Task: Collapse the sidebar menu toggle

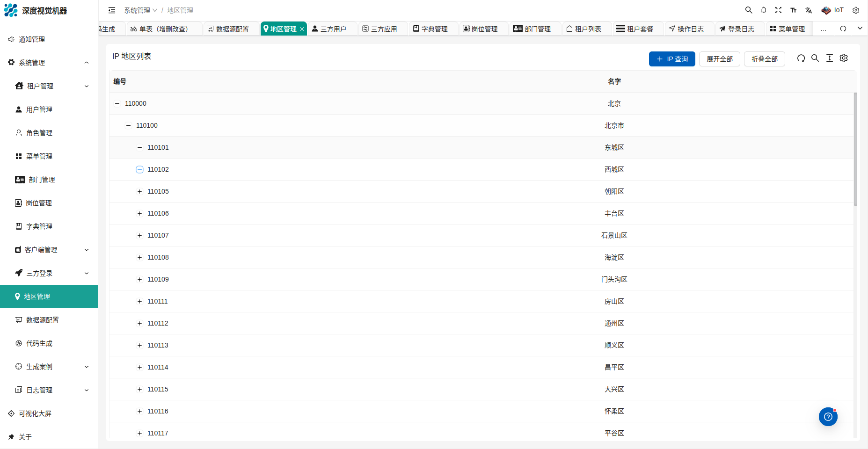Action: coord(112,10)
